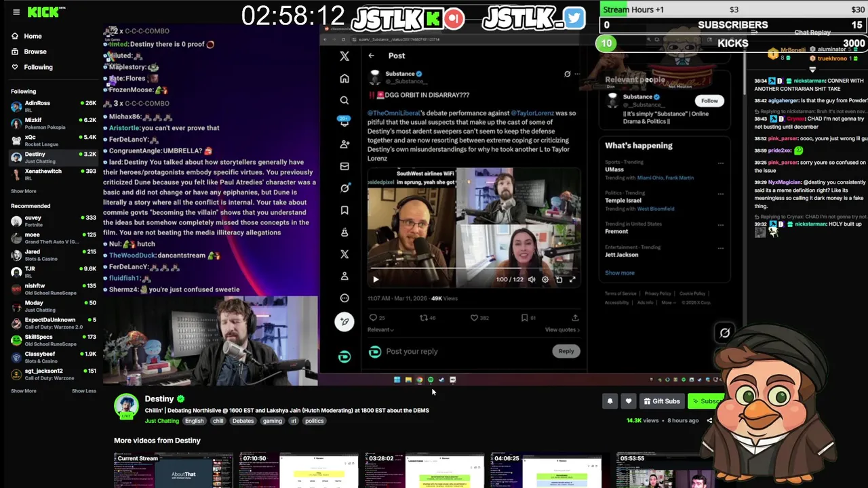Open Grok icon in X sidebar
This screenshot has width=868, height=488.
pos(344,188)
